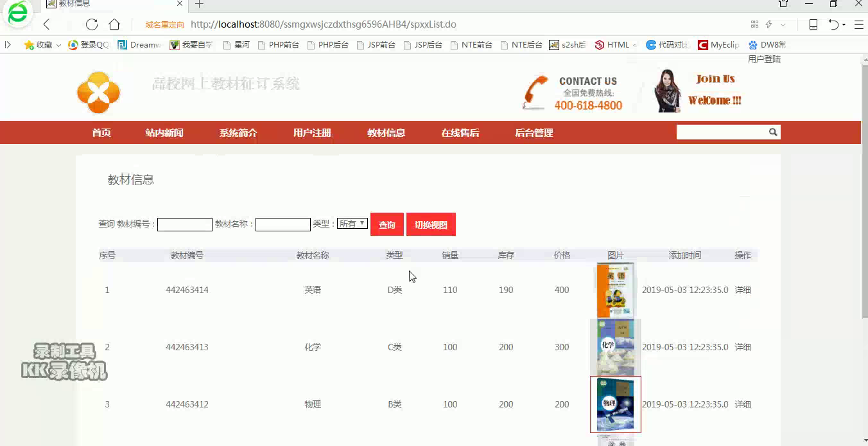Click the lightning speed-mode icon
The height and width of the screenshot is (446, 868).
[768, 24]
